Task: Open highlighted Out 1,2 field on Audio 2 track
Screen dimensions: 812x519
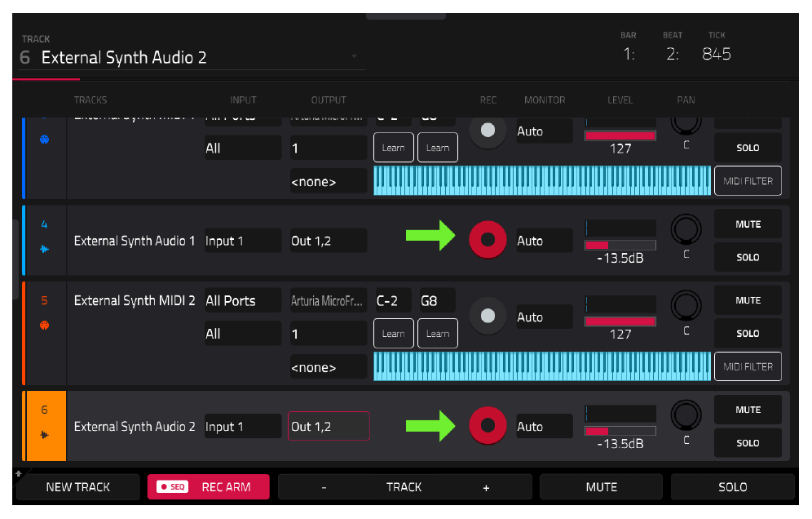Action: pyautogui.click(x=329, y=426)
